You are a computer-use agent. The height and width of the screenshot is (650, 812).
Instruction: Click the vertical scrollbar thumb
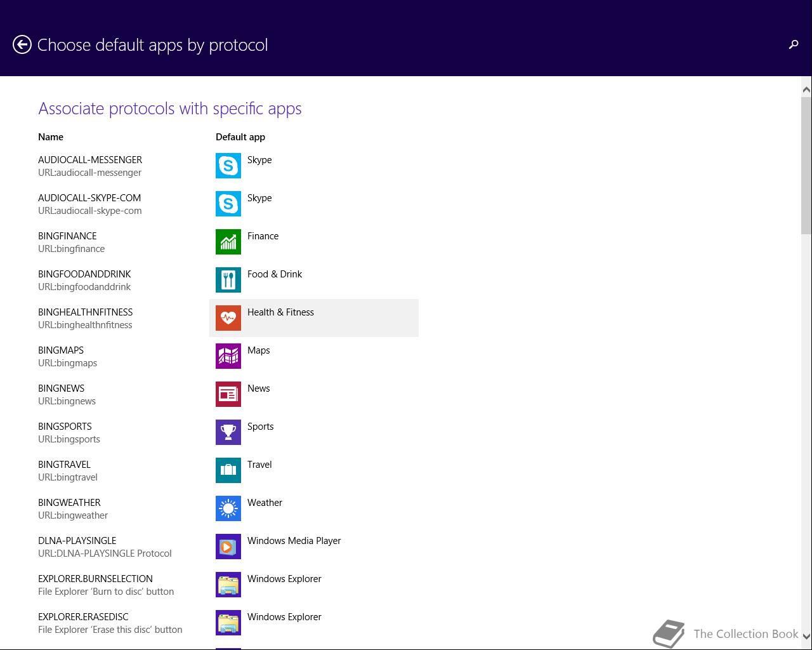(x=806, y=165)
